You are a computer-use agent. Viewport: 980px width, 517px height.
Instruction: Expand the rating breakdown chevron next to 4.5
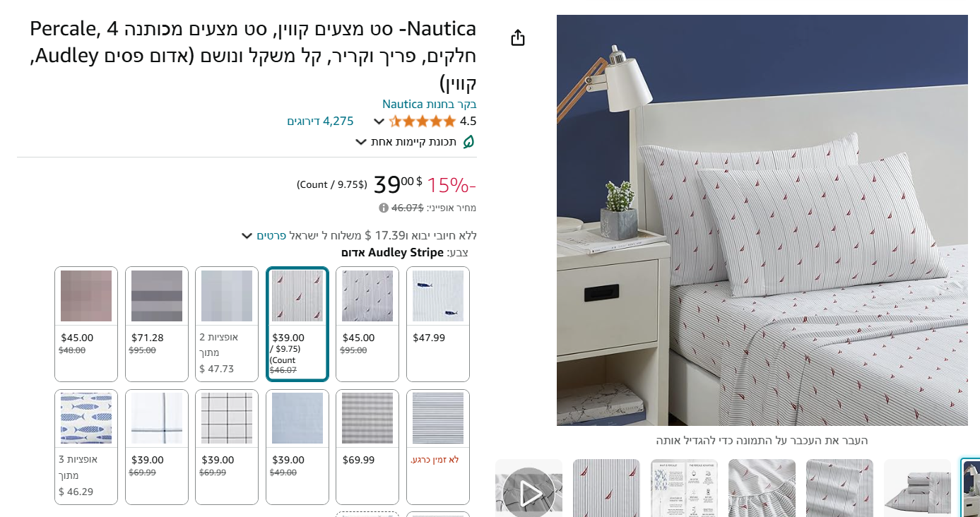coord(379,121)
